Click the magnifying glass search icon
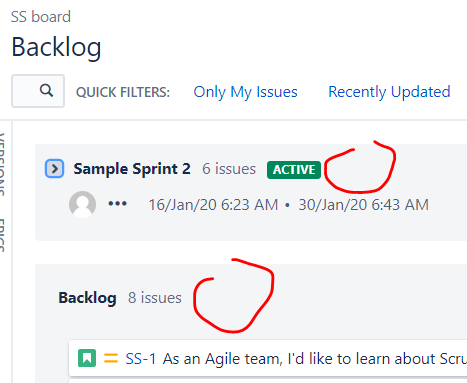The width and height of the screenshot is (467, 383). (x=46, y=90)
